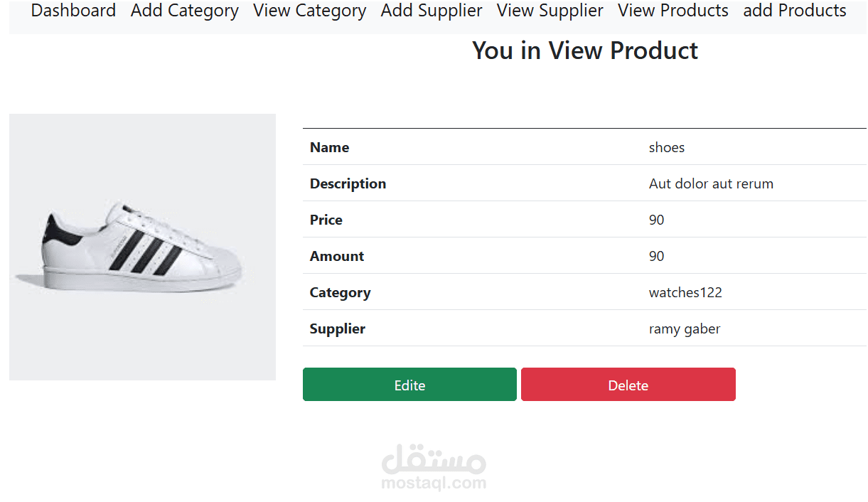
Task: Navigate to View Products
Action: coord(673,11)
